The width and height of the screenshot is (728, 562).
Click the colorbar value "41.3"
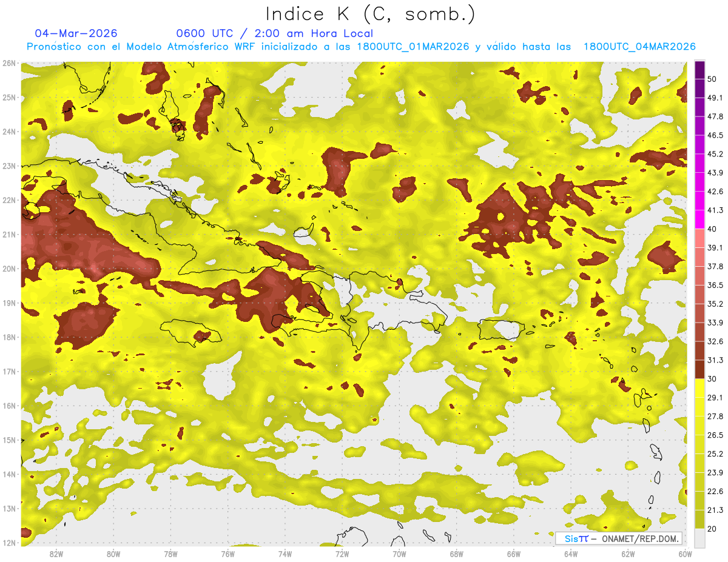click(x=715, y=210)
